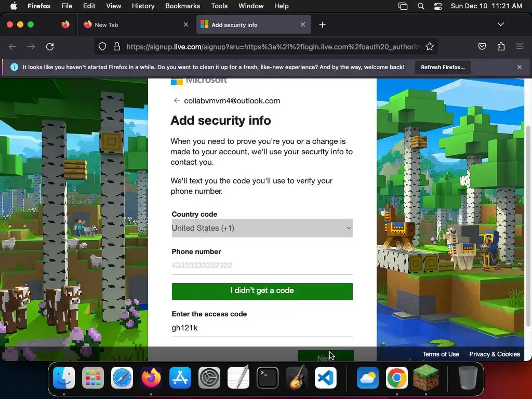Screen dimensions: 532x399
Task: Click the Next button
Action: (x=326, y=355)
